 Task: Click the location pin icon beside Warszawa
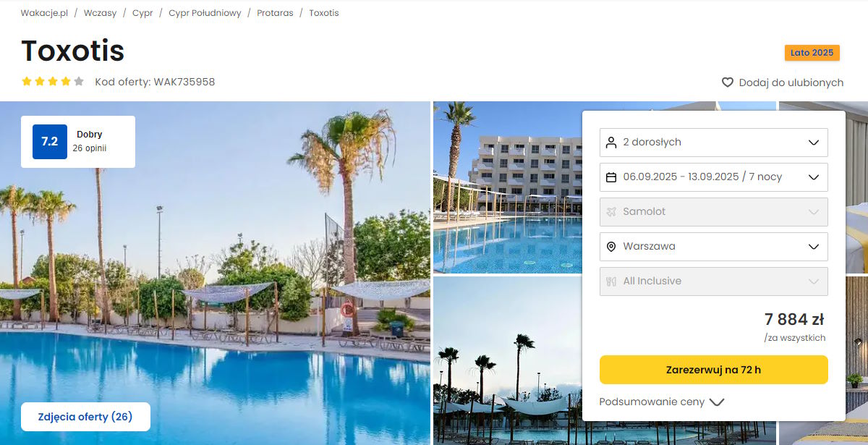pos(611,247)
